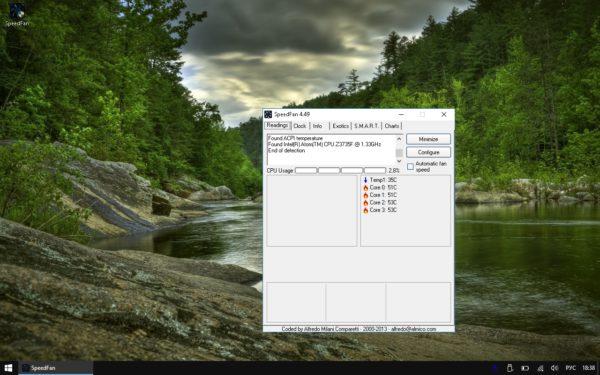Click the 'Core 2: 53C' reading
Screen dimensions: 600x375
[x=383, y=202]
